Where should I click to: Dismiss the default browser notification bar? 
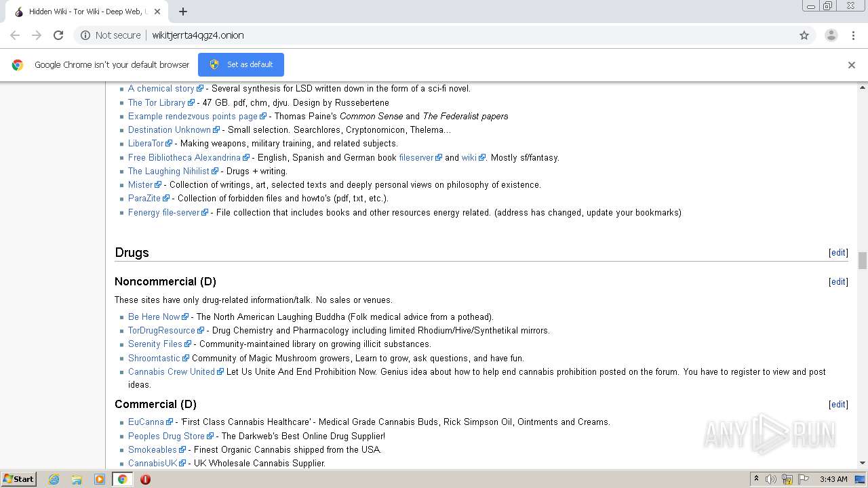coord(852,65)
